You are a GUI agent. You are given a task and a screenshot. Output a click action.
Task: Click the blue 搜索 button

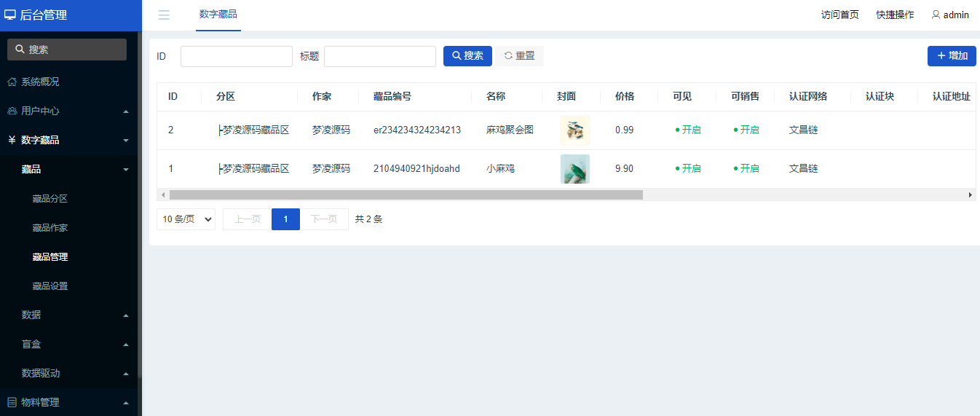[467, 56]
